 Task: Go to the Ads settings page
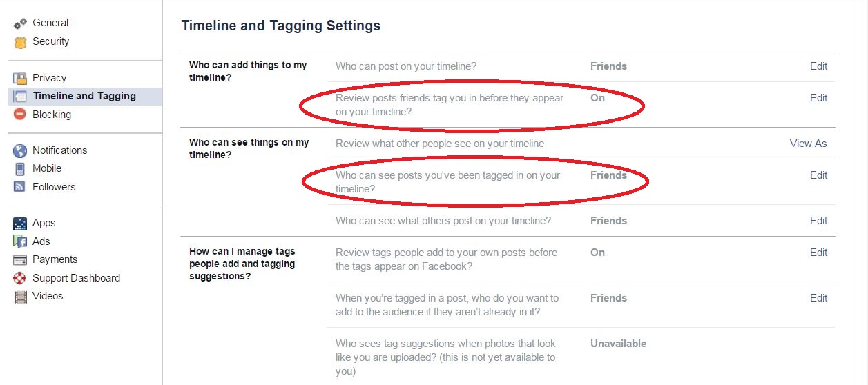41,241
